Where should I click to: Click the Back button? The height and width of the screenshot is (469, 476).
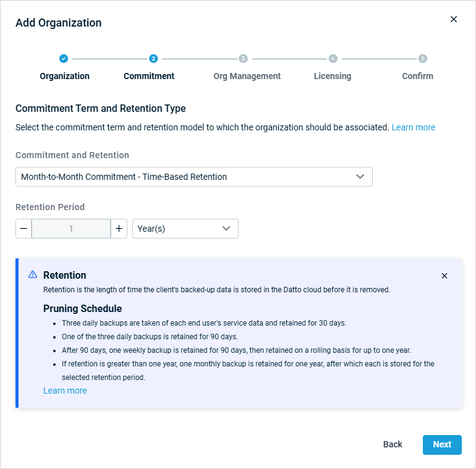coord(393,444)
